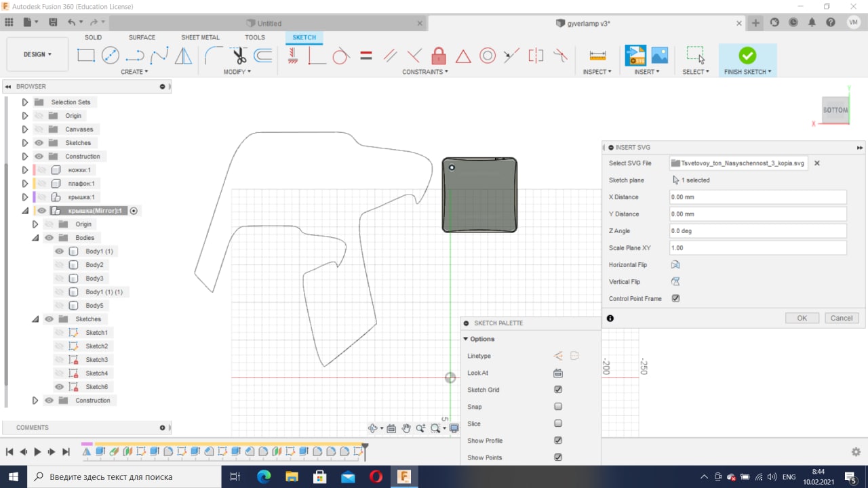Switch to the SHEET METAL tab

(x=200, y=37)
